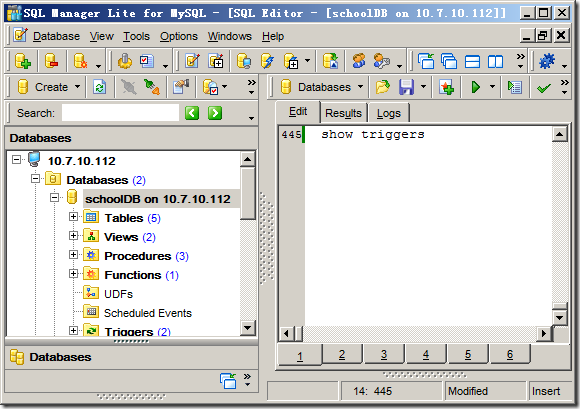Click the Open File folder icon
This screenshot has width=580, height=409.
(382, 87)
